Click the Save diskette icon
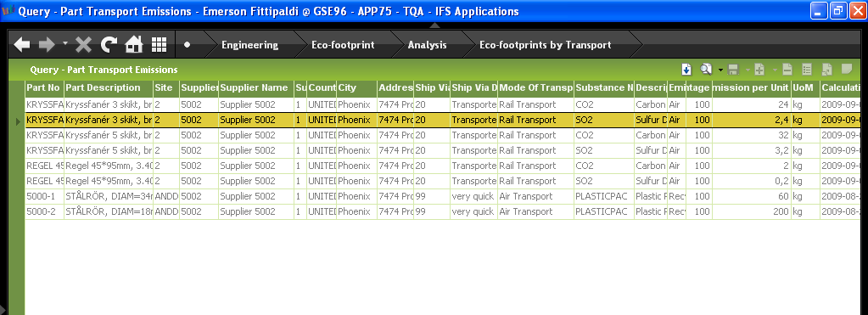 click(733, 70)
